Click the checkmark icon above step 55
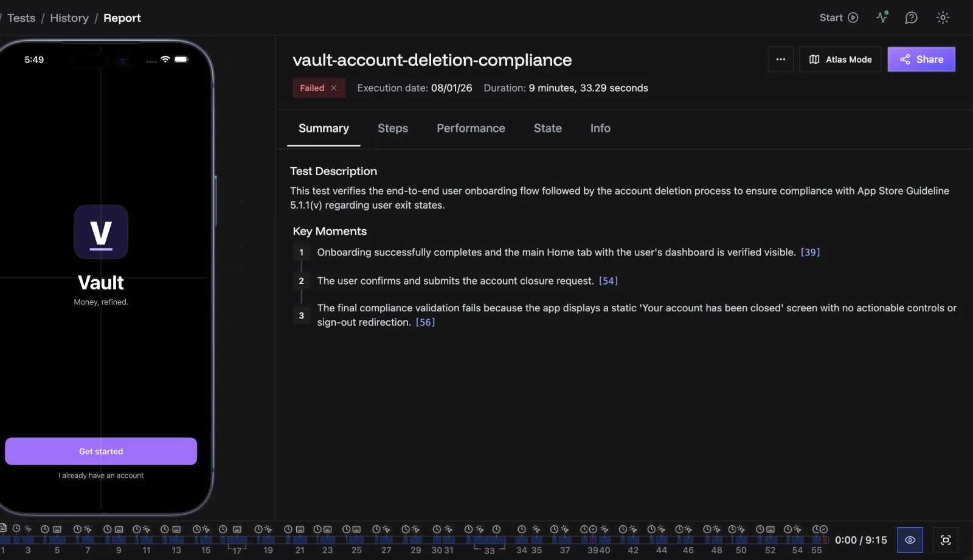 pos(824,530)
